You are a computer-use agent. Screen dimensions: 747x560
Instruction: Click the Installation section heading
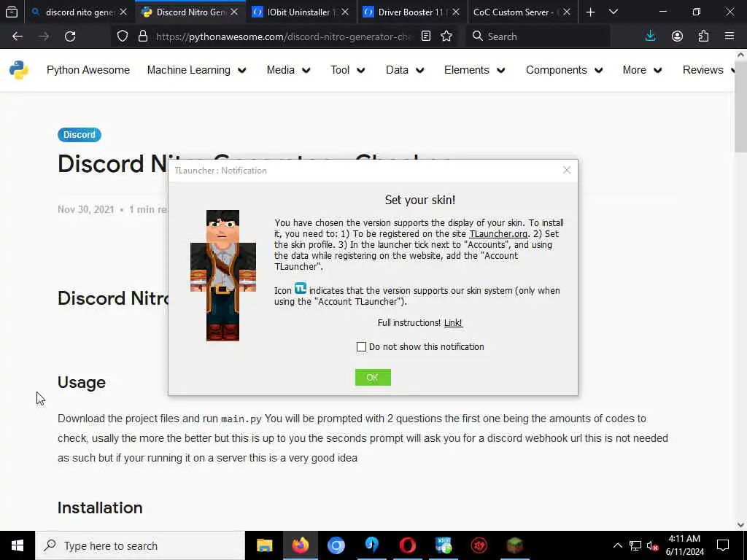(100, 507)
